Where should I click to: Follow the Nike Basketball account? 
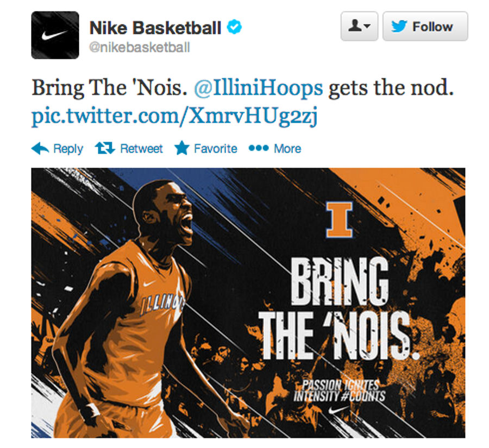(425, 26)
